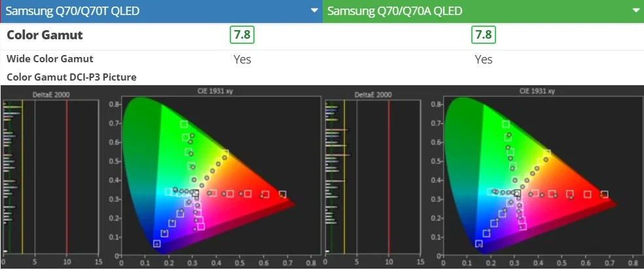Click the Color Gamut DCI-P3 Picture label
The image size is (644, 270).
tap(71, 77)
